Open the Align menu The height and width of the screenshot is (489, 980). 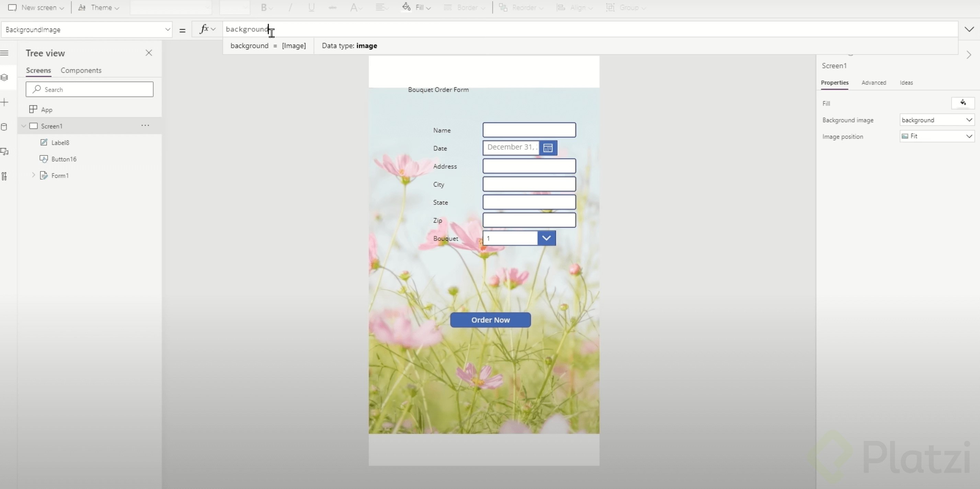[574, 8]
